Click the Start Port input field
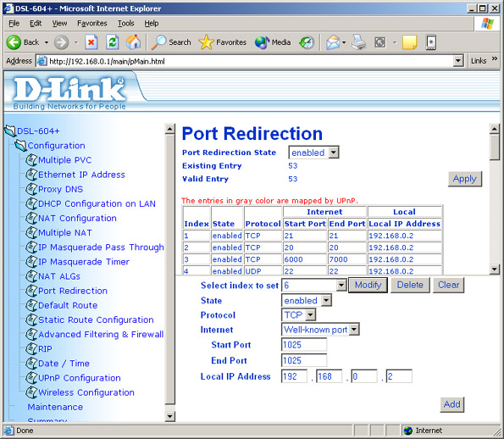 click(304, 345)
